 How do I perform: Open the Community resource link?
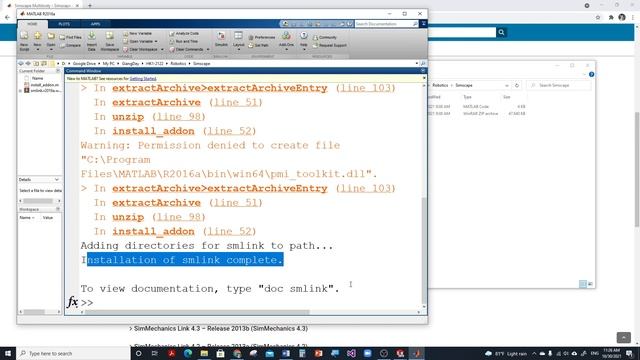[325, 37]
